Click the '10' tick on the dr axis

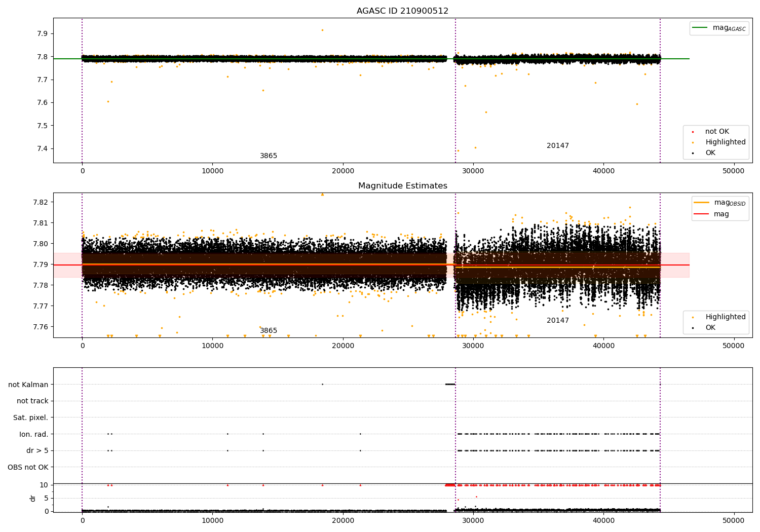[x=44, y=485]
